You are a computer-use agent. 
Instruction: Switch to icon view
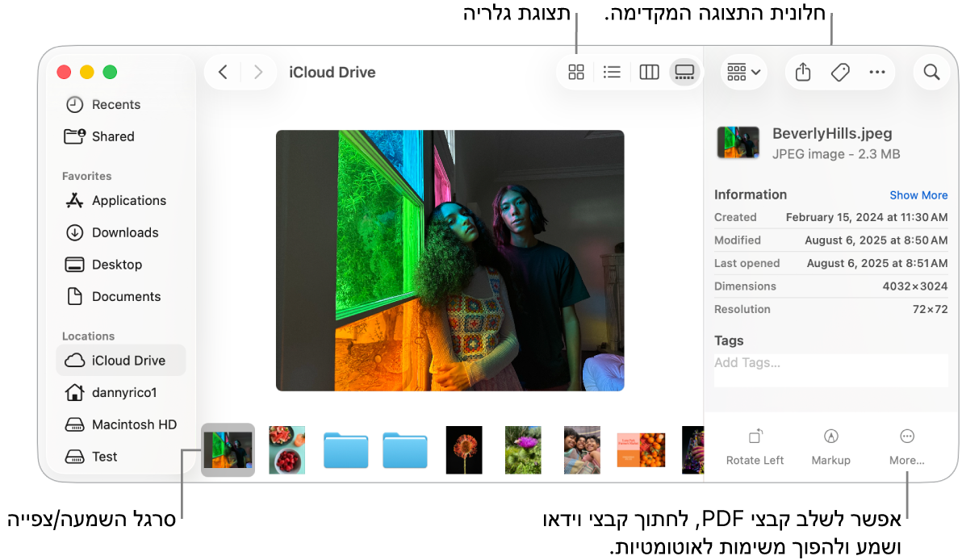(576, 73)
